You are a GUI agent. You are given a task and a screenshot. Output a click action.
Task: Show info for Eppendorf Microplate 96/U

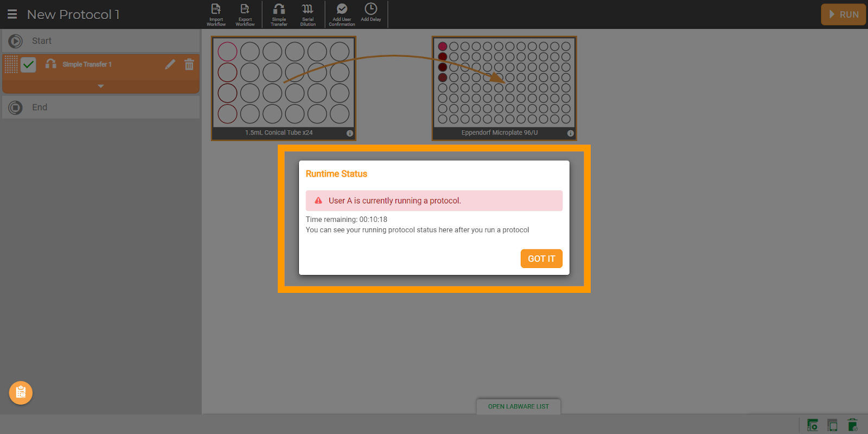point(570,133)
